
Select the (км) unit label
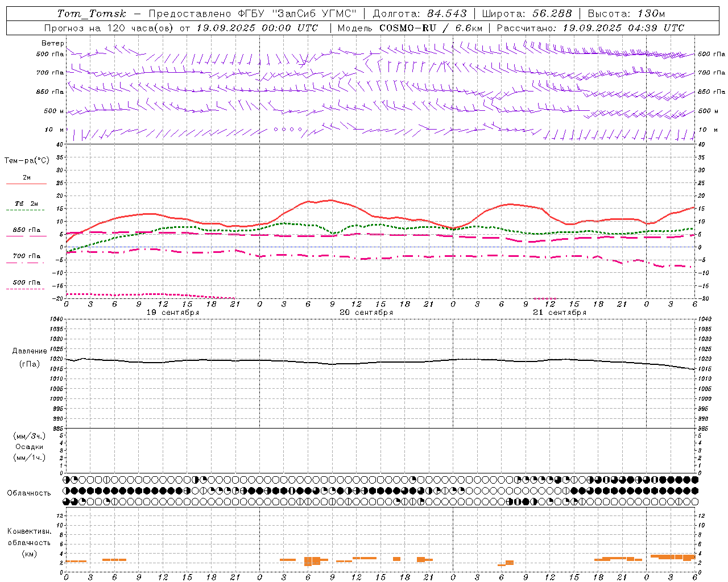point(30,554)
